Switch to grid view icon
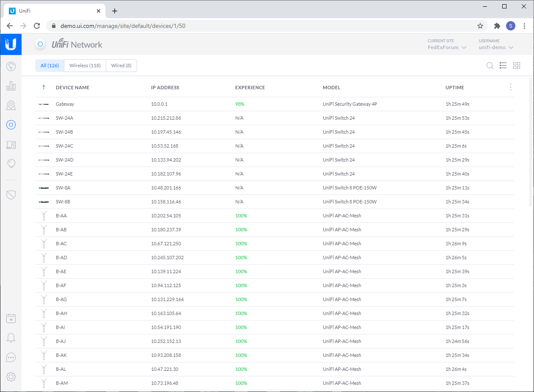The height and width of the screenshot is (392, 534). click(x=517, y=66)
